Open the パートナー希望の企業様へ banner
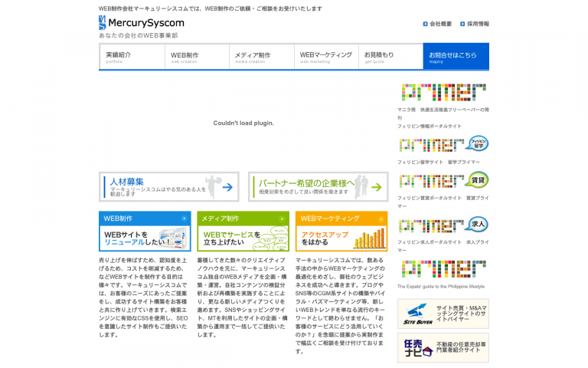The height and width of the screenshot is (368, 588). pyautogui.click(x=318, y=186)
